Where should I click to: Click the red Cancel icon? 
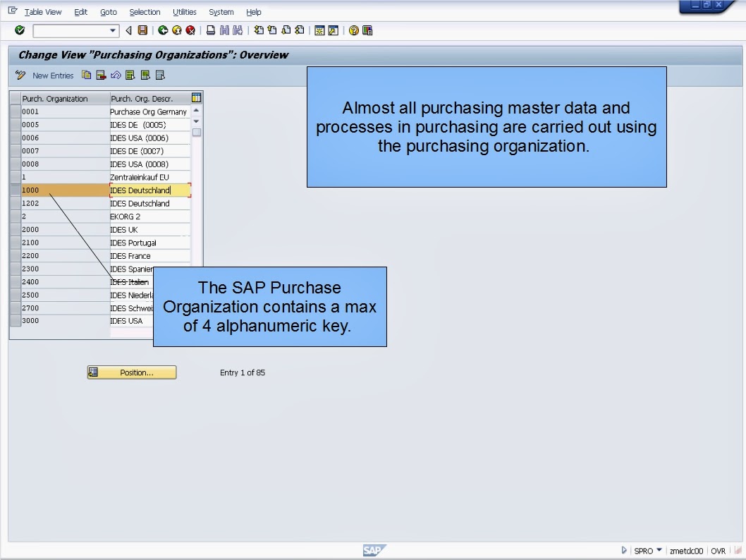[190, 30]
